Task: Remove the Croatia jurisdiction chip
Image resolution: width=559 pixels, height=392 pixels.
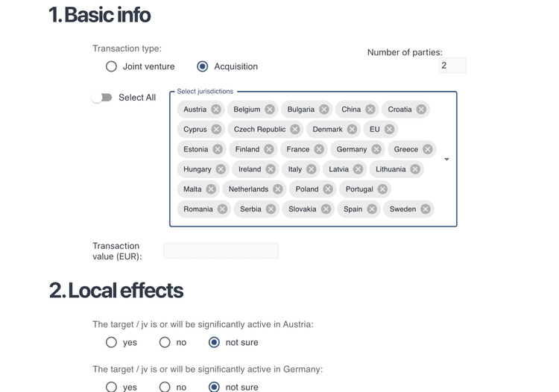Action: pyautogui.click(x=421, y=110)
